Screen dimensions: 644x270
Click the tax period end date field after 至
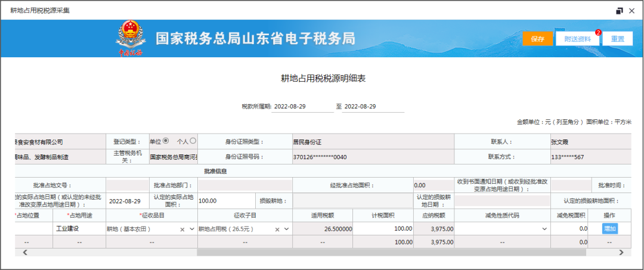pyautogui.click(x=373, y=106)
